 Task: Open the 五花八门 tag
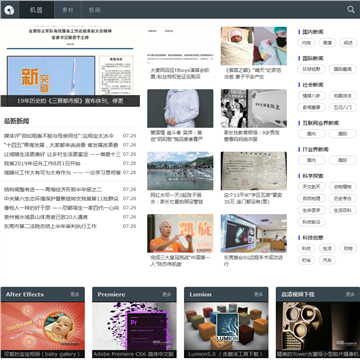pos(343,107)
